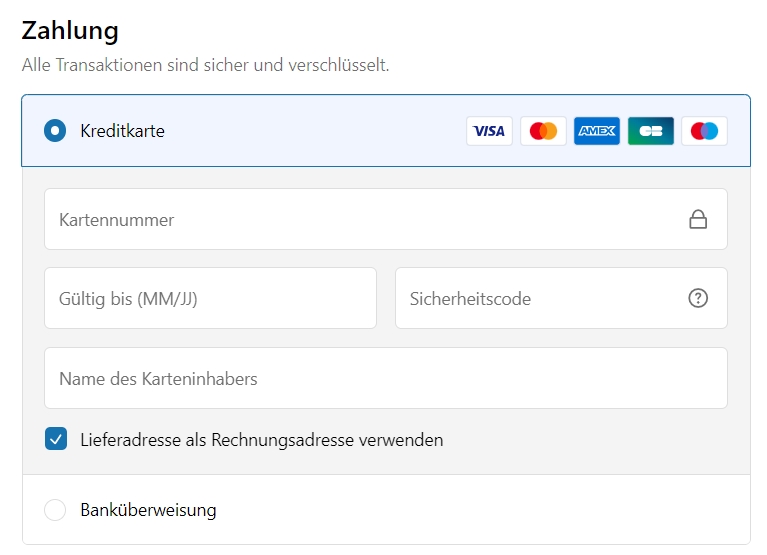This screenshot has width=767, height=555.
Task: Focus the Gültig bis (MM/JJ) field
Action: pos(210,298)
